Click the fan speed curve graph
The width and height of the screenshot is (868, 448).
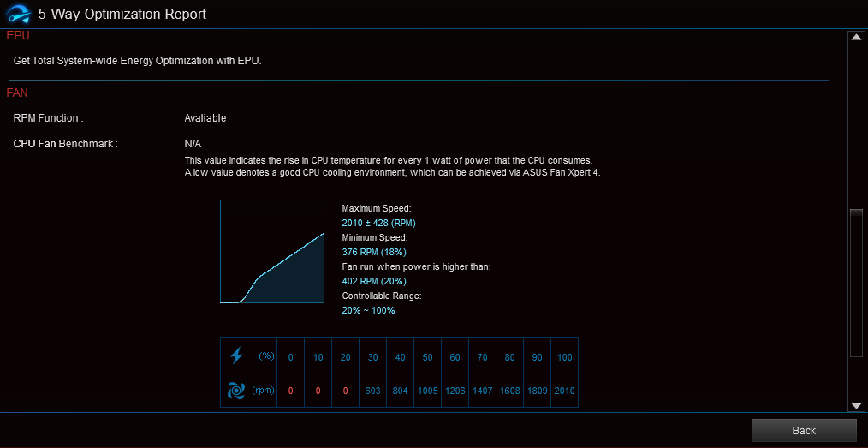(x=272, y=252)
